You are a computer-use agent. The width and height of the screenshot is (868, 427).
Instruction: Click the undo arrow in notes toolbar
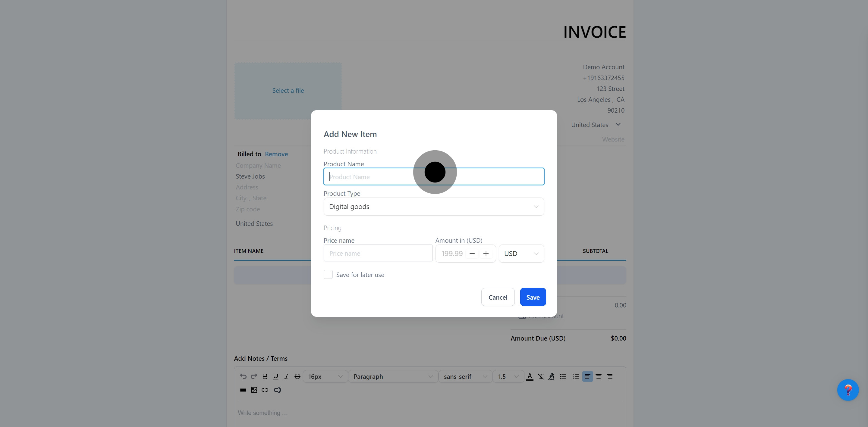point(243,376)
